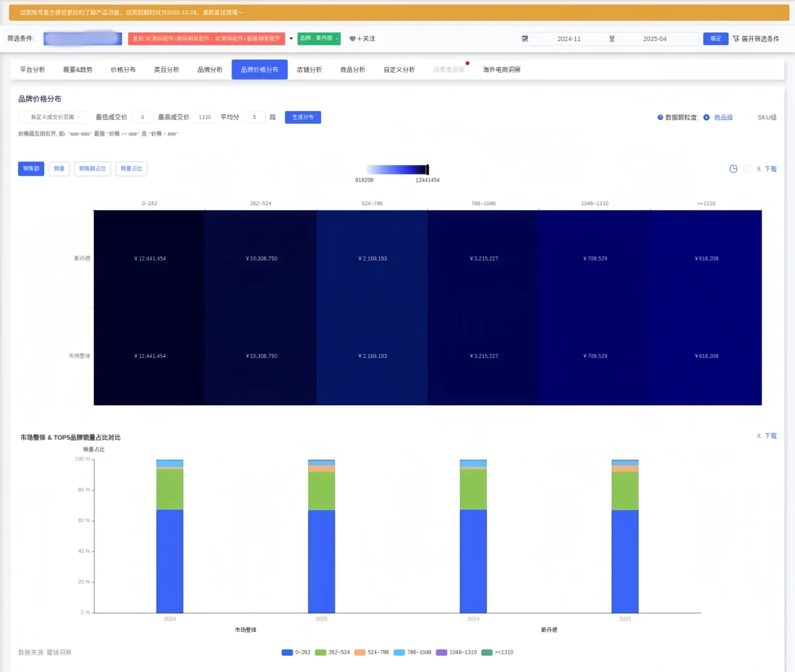Click the blue 确定 confirm button

point(716,39)
